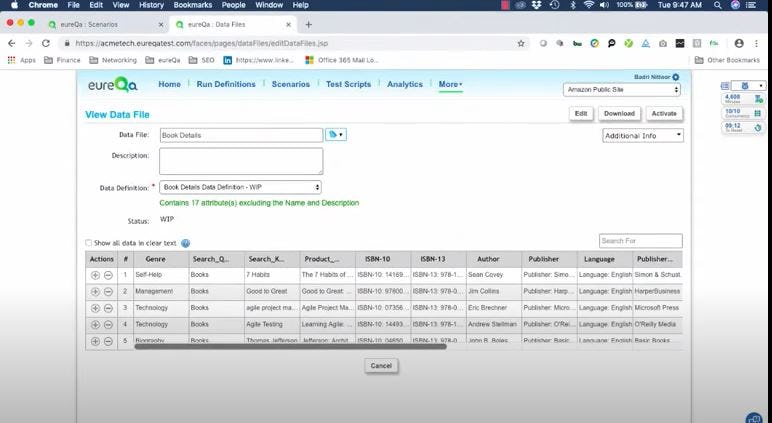
Task: Go to Home in eureQa navigation
Action: (x=169, y=84)
